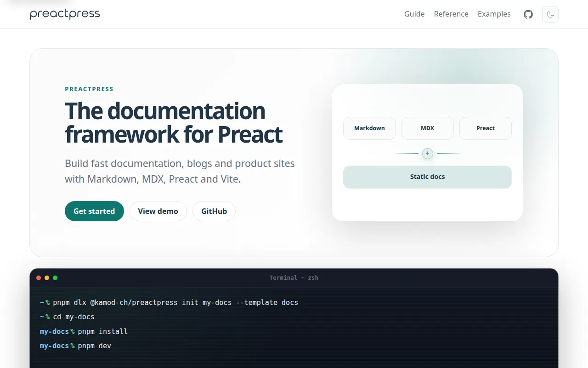The height and width of the screenshot is (368, 588).
Task: Click the down-arrow circle icon in diagram
Action: (x=428, y=154)
